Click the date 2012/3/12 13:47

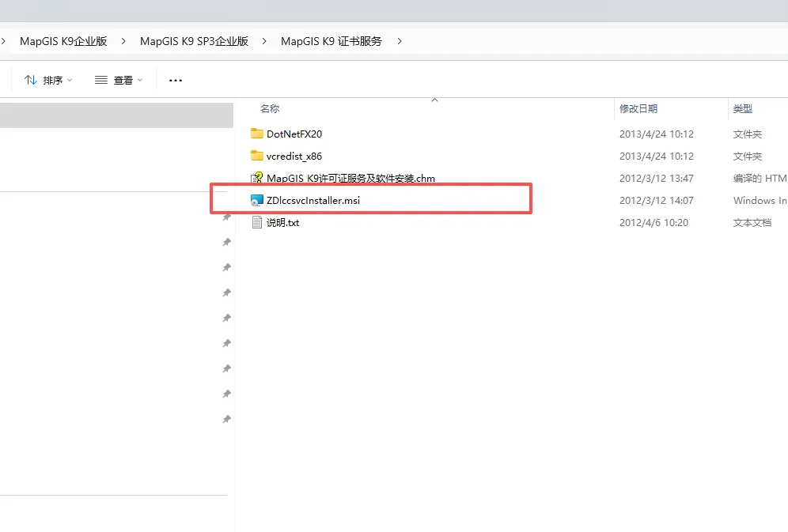coord(657,178)
